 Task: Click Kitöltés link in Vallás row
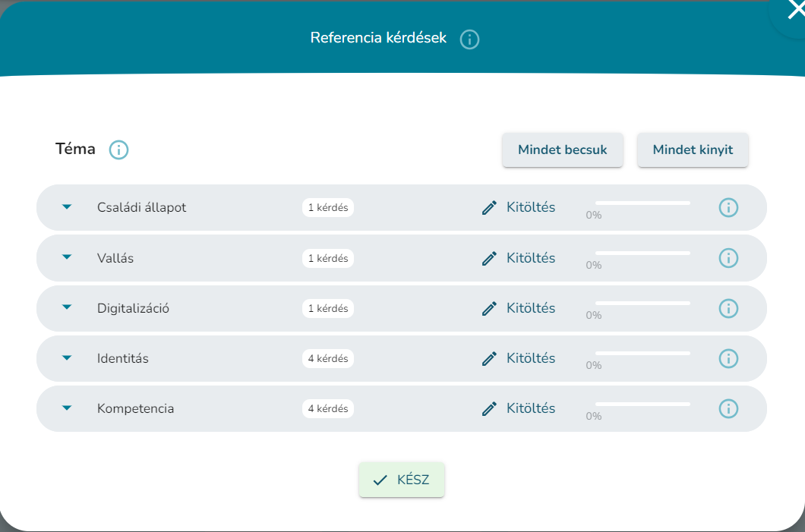coord(530,258)
